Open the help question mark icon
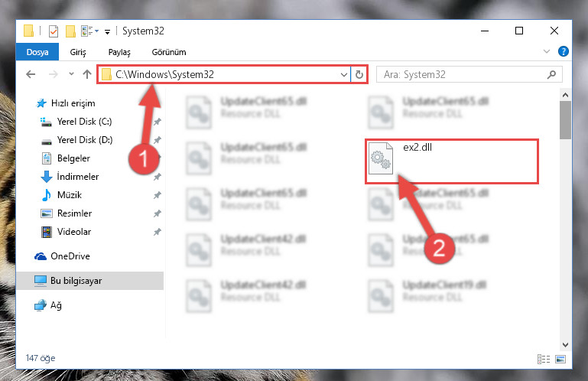This screenshot has width=588, height=381. (x=563, y=51)
